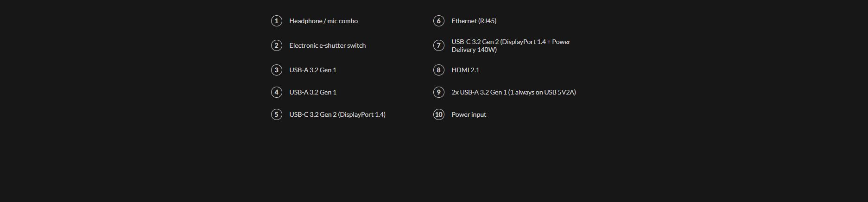Viewport: 868px width, 202px height.
Task: Select the 2x USB-A always on USB text
Action: coord(514,92)
